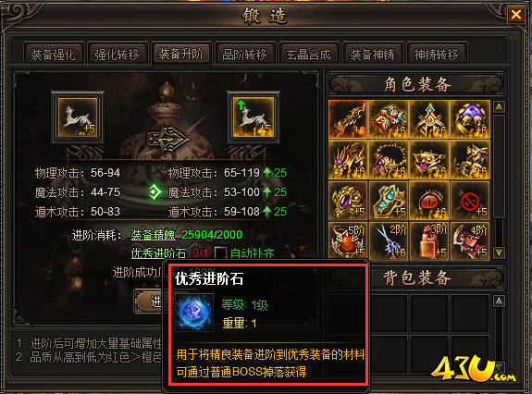Screen dimensions: 532x394
Task: Pick the 4阶 red armor item
Action: coord(470,241)
